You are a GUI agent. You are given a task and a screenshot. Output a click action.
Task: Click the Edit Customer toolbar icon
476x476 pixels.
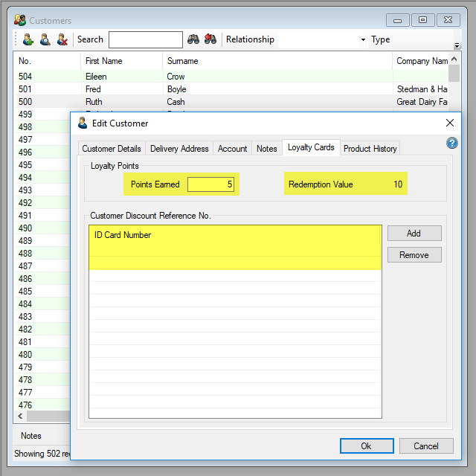(45, 39)
